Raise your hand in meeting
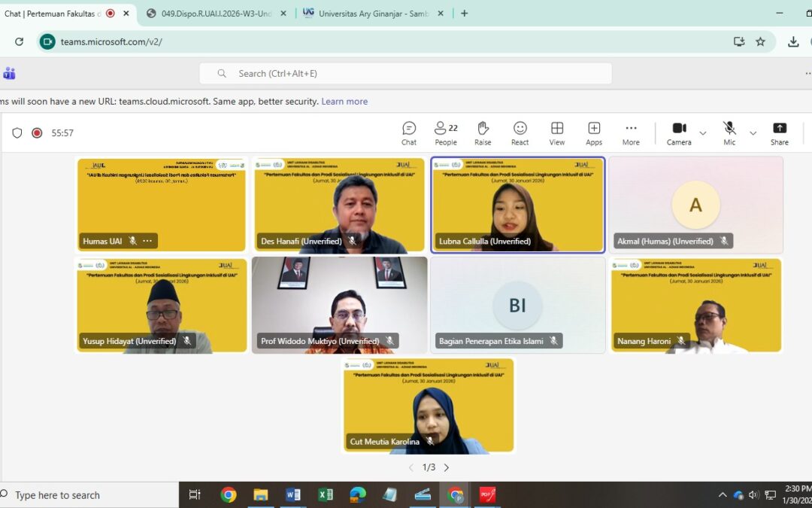Viewport: 812px width, 508px height. click(x=483, y=132)
